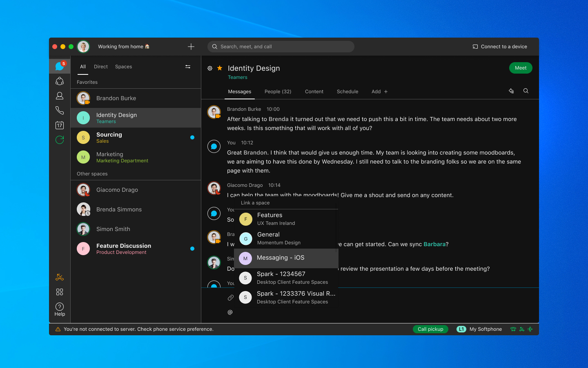Click the not connected to server warning text
This screenshot has height=368, width=588.
(x=138, y=329)
